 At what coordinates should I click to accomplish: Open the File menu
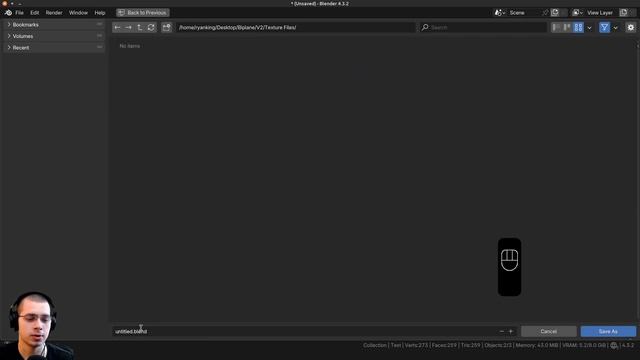[19, 13]
